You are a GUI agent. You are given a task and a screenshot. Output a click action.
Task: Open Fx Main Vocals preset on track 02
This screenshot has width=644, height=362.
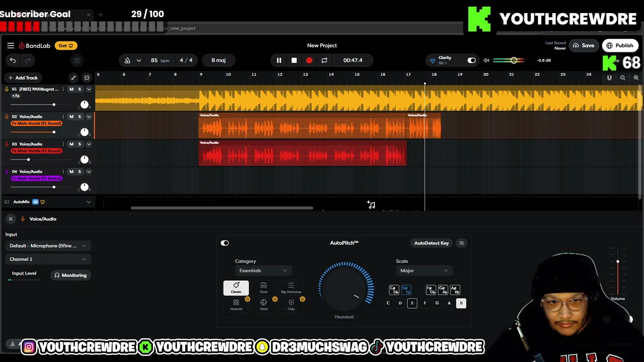click(37, 123)
